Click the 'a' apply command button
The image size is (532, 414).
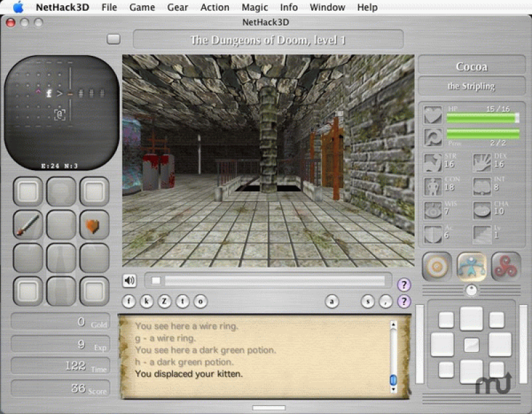click(x=332, y=301)
